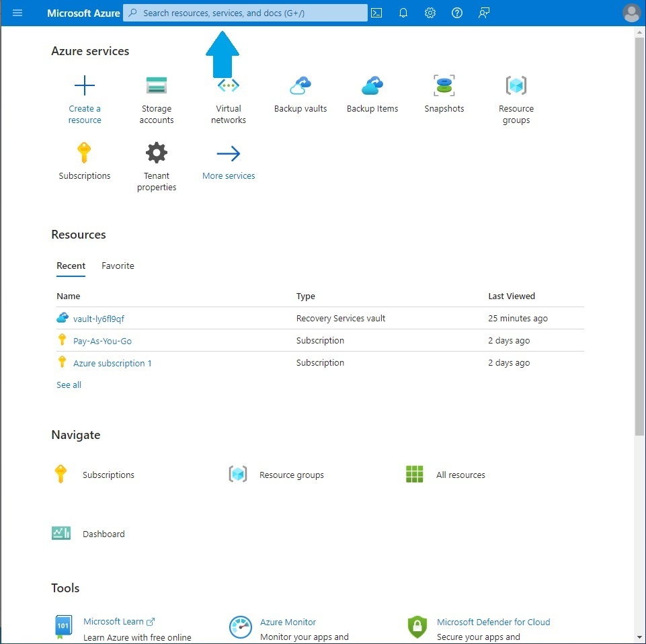
Task: Open the Pay-As-You-Go subscription link
Action: pyautogui.click(x=102, y=341)
